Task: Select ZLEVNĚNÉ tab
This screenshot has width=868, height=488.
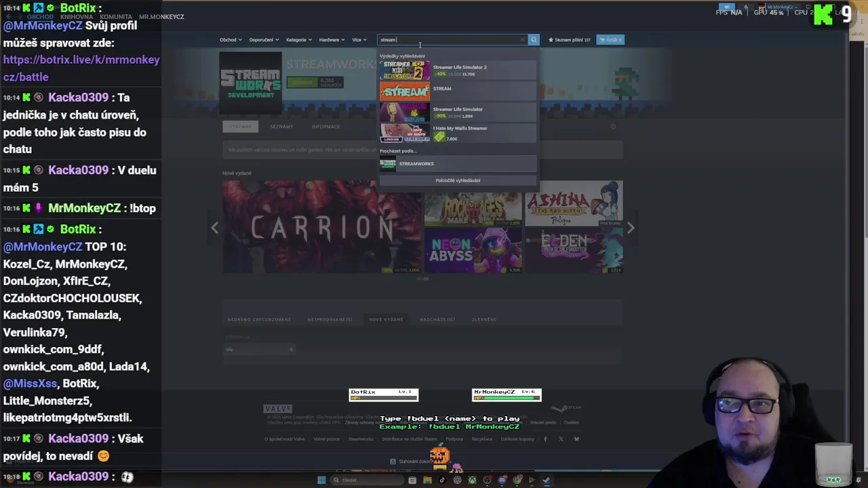Action: [x=484, y=319]
